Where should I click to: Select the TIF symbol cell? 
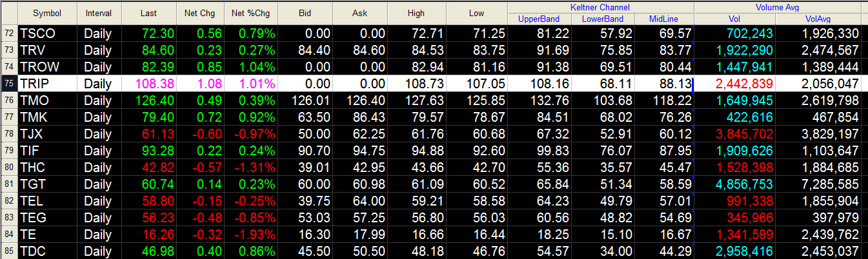[47, 150]
